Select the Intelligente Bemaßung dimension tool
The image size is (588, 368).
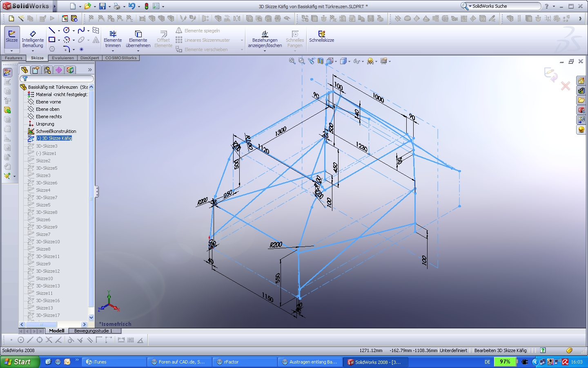(33, 38)
